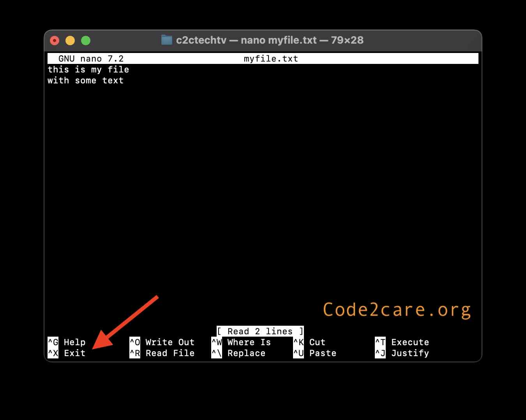Click the 'this is my file' line

pyautogui.click(x=88, y=69)
